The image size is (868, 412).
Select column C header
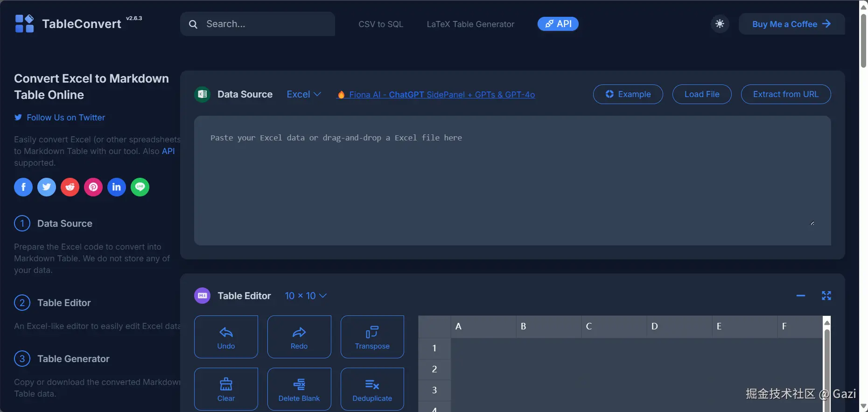click(x=614, y=327)
